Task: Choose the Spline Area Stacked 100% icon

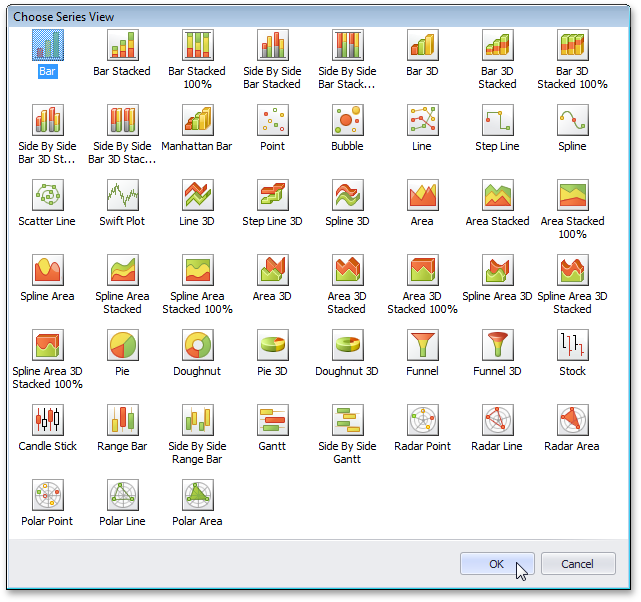Action: click(198, 270)
